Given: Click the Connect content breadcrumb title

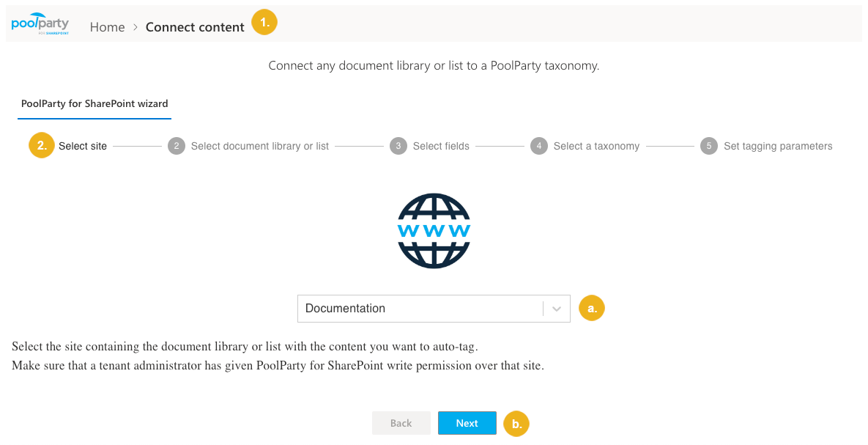Looking at the screenshot, I should click(195, 27).
